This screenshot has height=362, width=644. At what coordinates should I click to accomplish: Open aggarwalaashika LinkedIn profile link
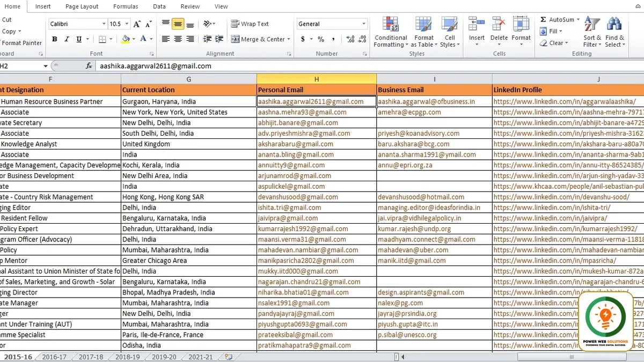click(x=565, y=101)
